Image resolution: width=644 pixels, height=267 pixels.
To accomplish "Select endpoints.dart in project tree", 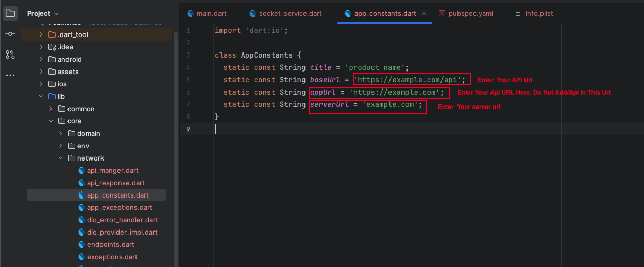I will 110,244.
